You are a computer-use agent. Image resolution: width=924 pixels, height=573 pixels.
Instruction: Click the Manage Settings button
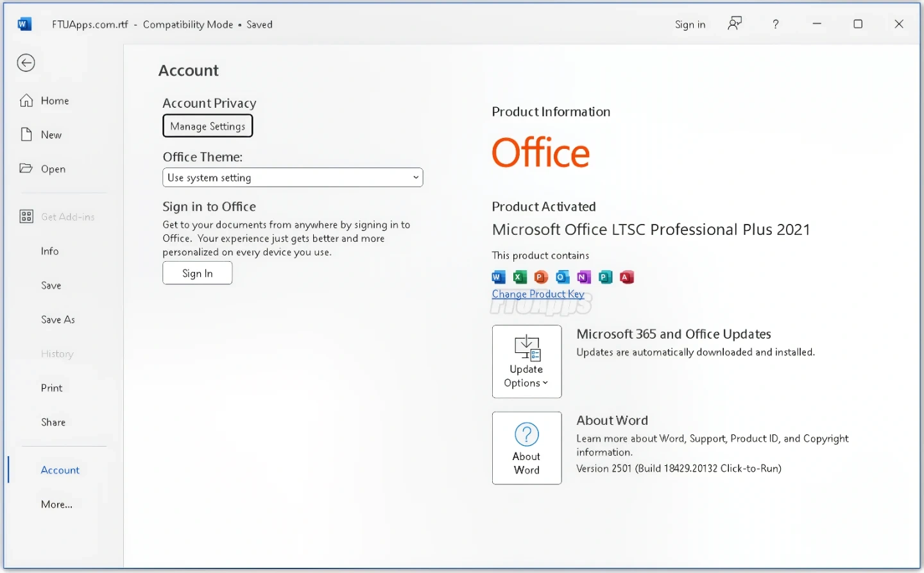point(208,126)
